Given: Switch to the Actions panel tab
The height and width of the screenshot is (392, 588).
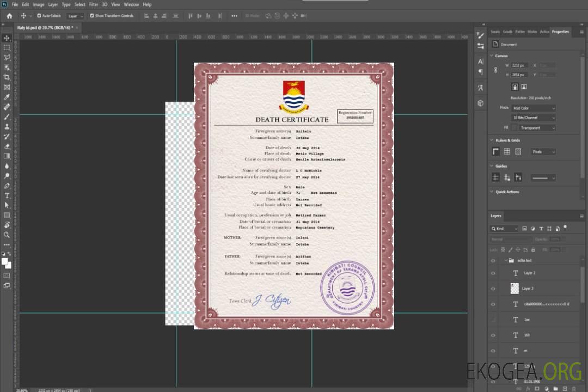Looking at the screenshot, I should pos(544,32).
